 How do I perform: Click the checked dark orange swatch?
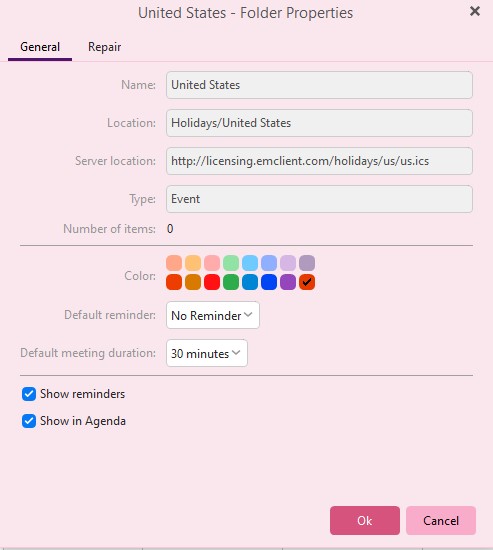coord(307,282)
